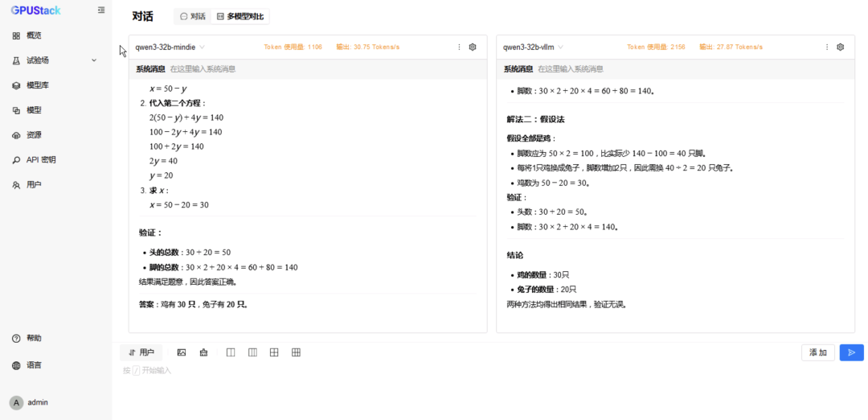This screenshot has width=868, height=420.
Task: Click the upload image icon
Action: [x=182, y=352]
